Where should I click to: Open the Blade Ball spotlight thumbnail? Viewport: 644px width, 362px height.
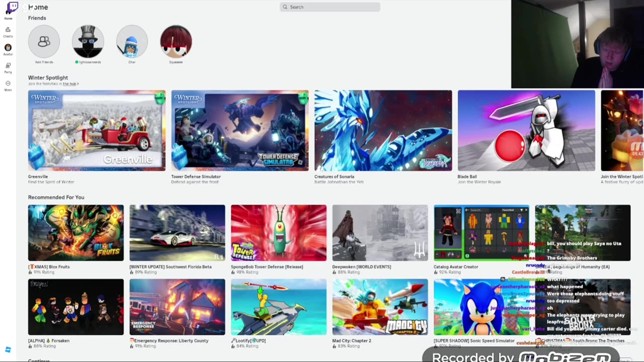tap(526, 131)
